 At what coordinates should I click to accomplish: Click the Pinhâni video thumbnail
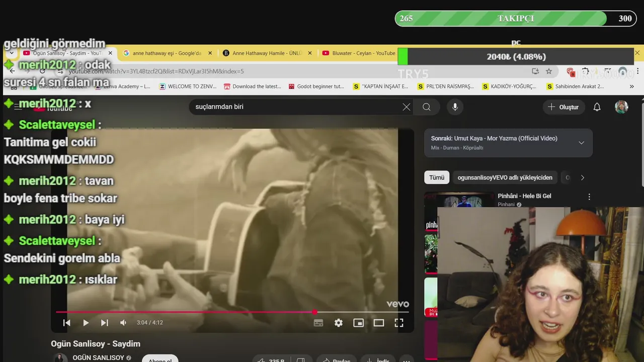coord(459,200)
